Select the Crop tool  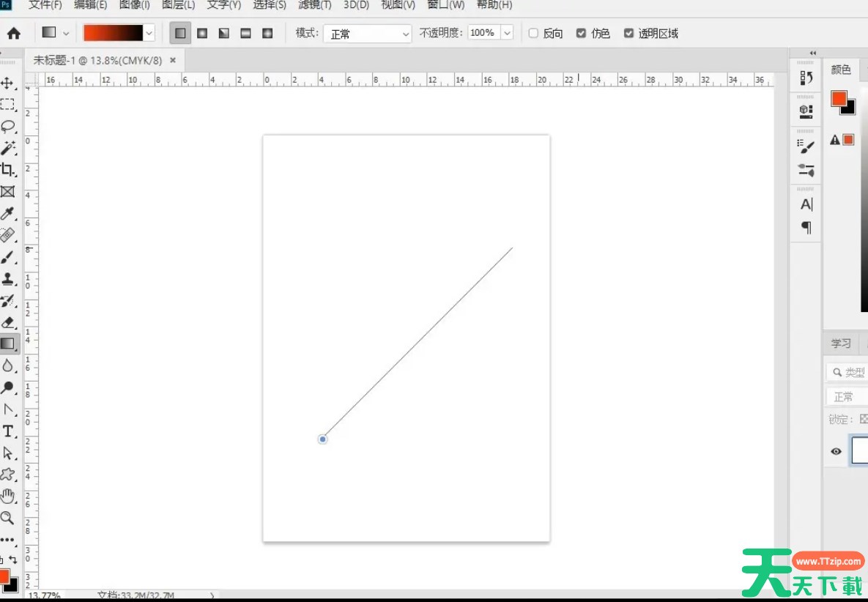[x=7, y=170]
